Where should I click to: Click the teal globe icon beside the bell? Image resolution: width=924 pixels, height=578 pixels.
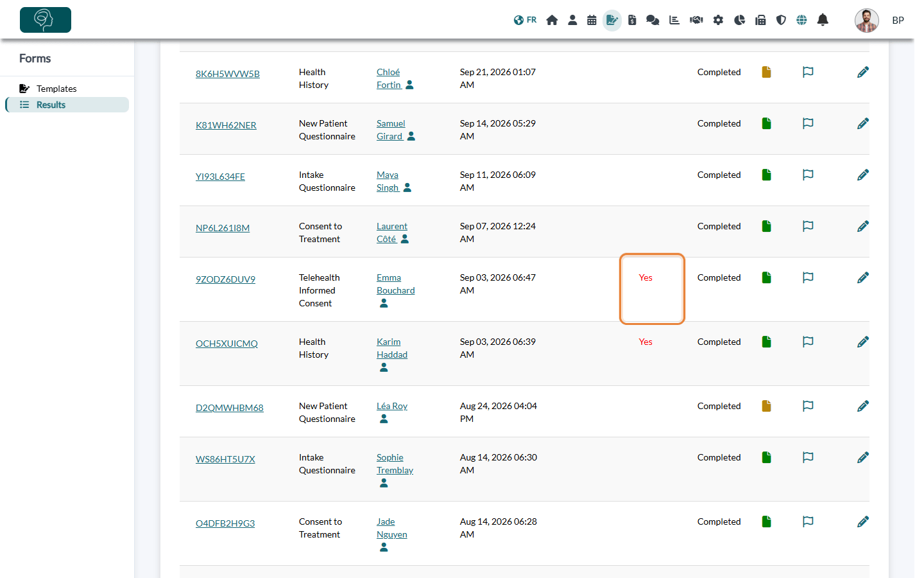point(801,20)
